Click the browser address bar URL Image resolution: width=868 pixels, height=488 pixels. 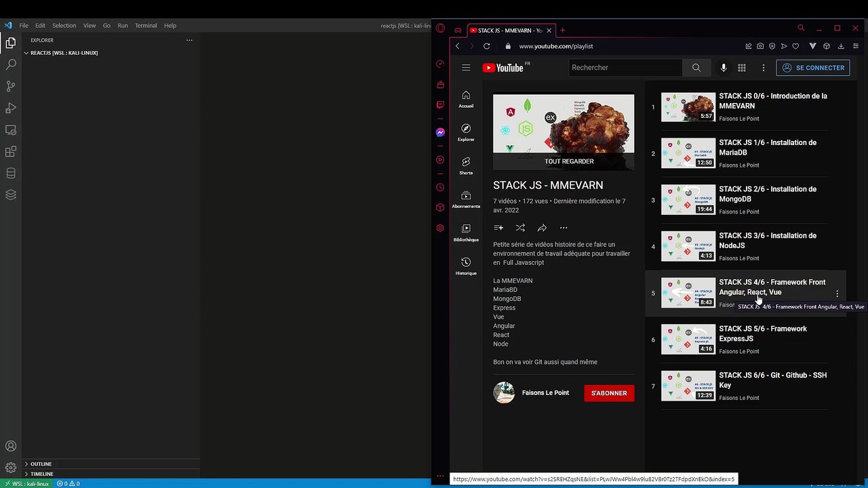[x=556, y=46]
